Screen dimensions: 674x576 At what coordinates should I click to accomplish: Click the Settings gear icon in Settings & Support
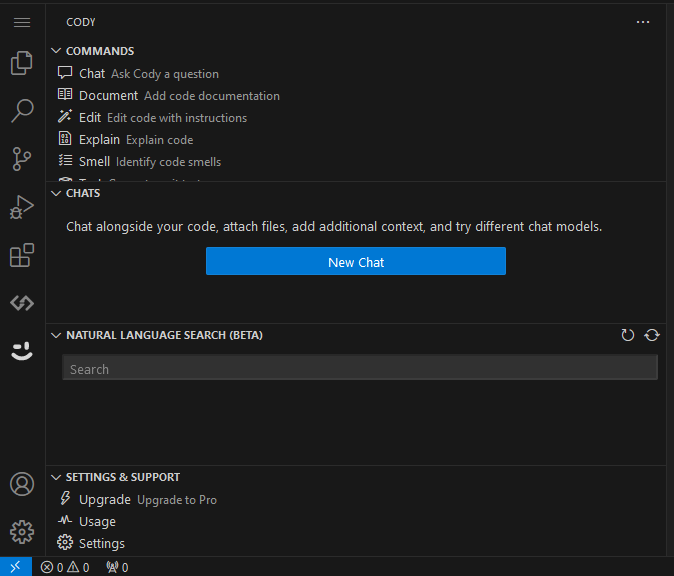[x=65, y=542]
